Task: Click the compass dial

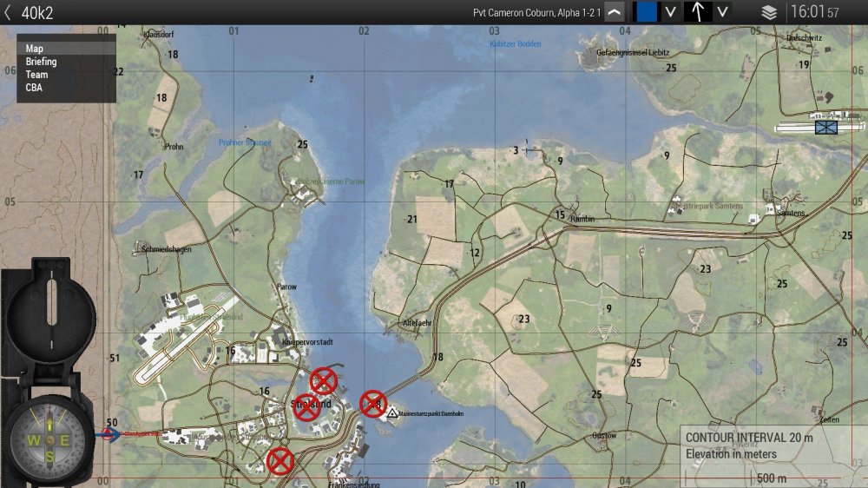Action: [50, 439]
